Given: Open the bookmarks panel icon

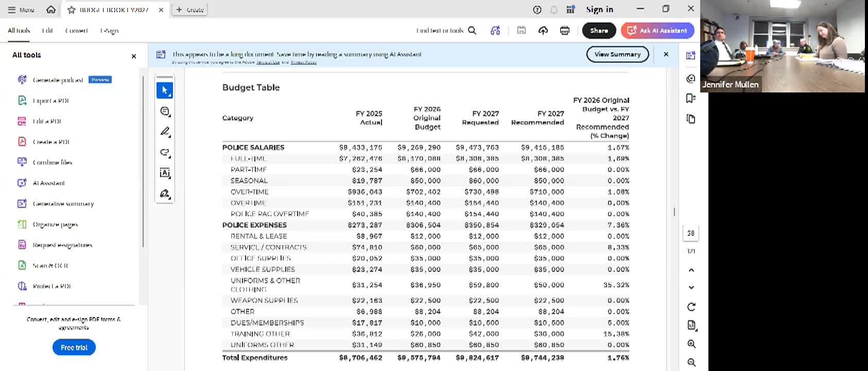Looking at the screenshot, I should pyautogui.click(x=691, y=98).
